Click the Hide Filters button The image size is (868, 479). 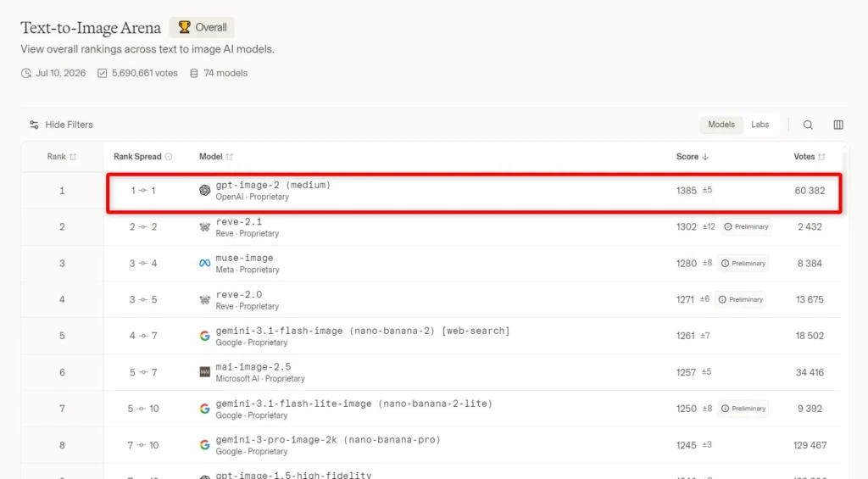(x=61, y=125)
